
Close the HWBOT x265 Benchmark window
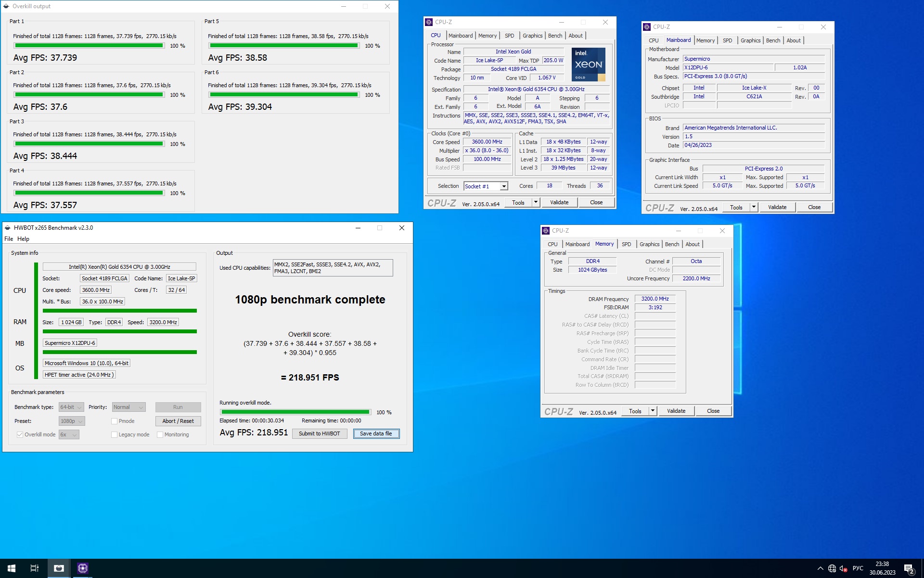click(402, 228)
